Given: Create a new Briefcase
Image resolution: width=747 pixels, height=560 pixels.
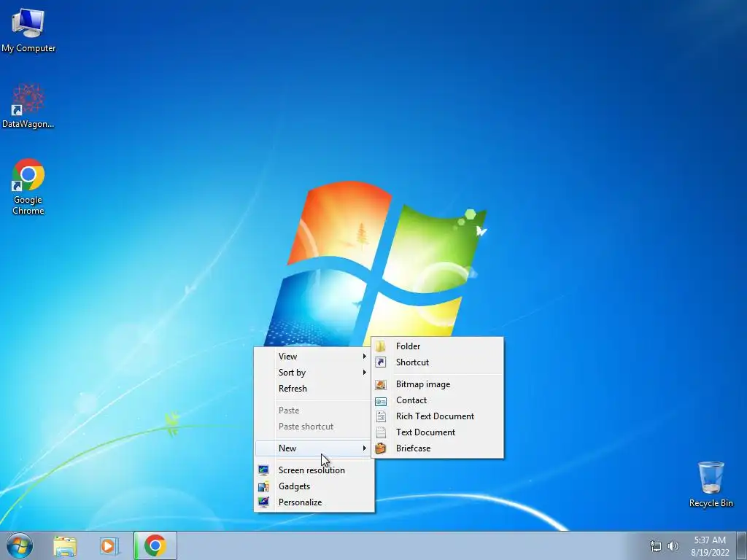Looking at the screenshot, I should (438, 448).
